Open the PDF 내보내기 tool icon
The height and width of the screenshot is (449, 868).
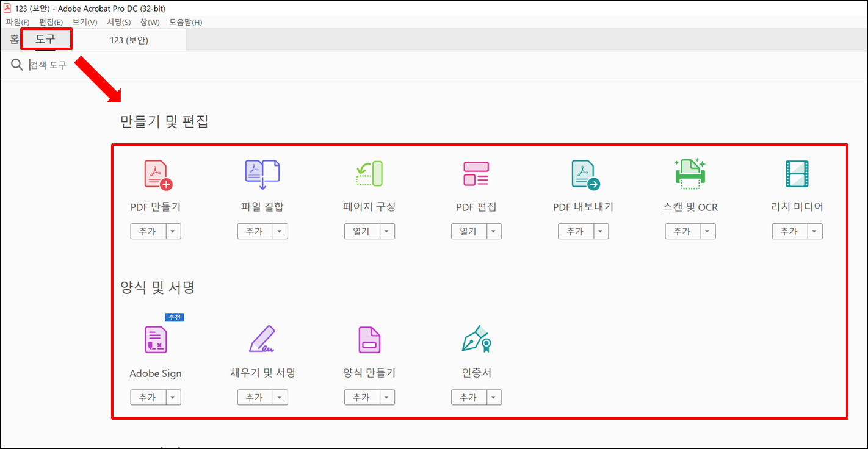click(583, 174)
